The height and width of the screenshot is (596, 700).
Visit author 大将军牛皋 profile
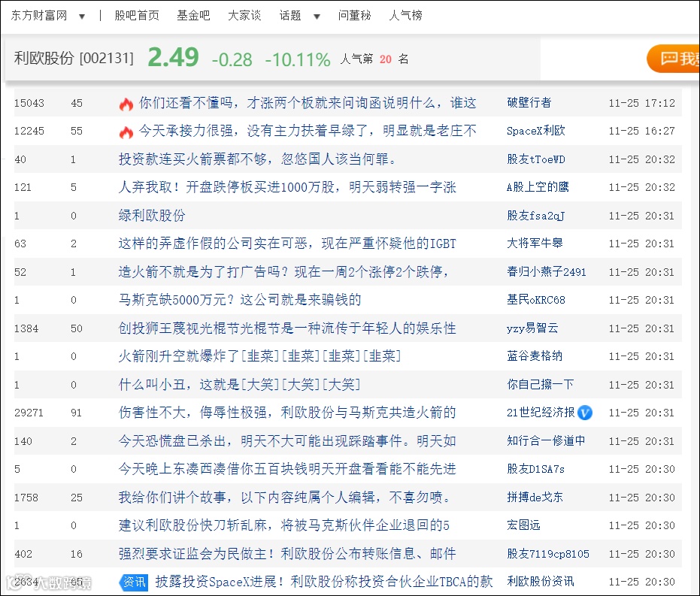(x=535, y=243)
